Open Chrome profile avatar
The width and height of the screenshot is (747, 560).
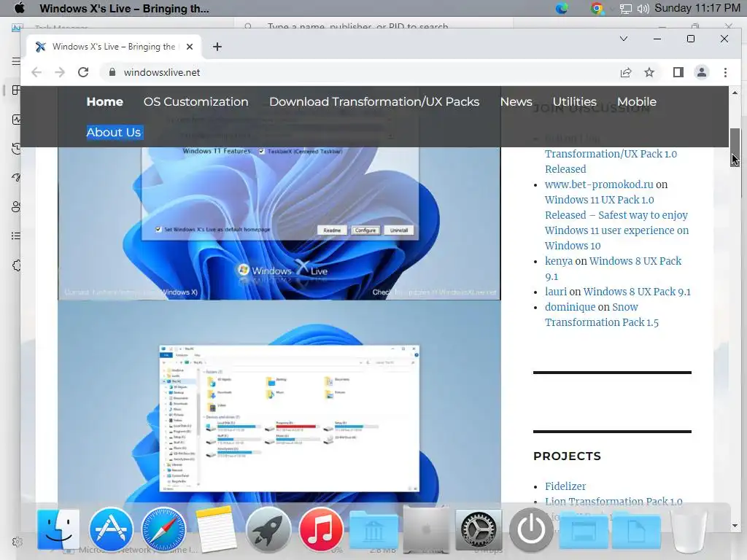click(x=702, y=72)
